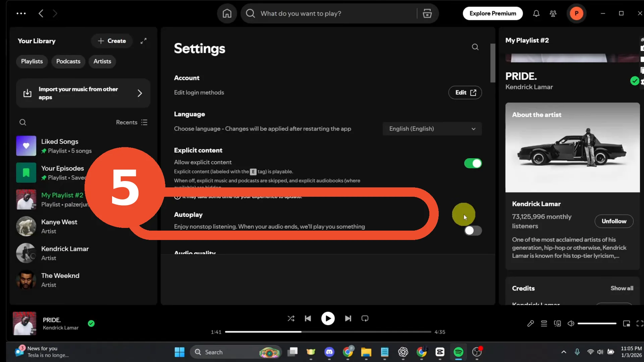
Task: Open the Miniplayer icon
Action: (x=626, y=323)
